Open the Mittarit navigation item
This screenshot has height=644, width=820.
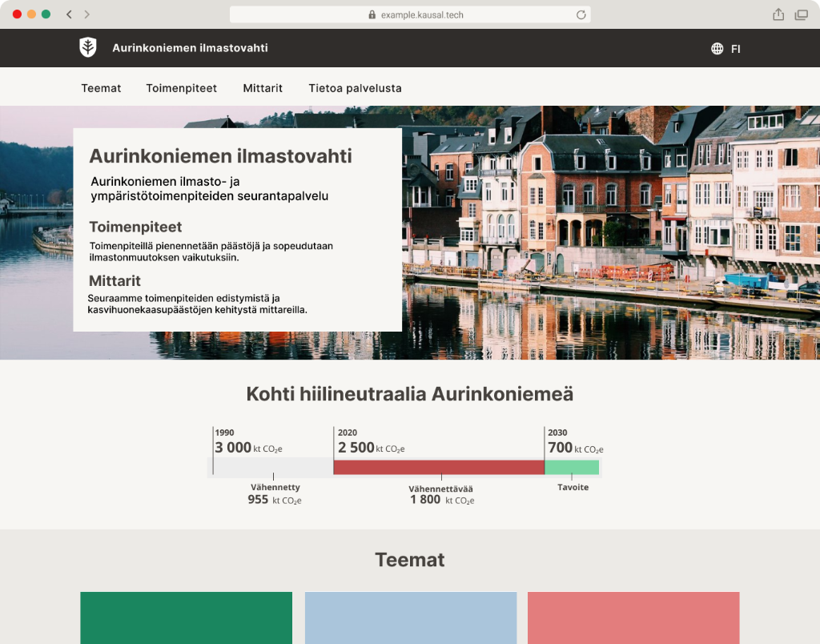[263, 88]
